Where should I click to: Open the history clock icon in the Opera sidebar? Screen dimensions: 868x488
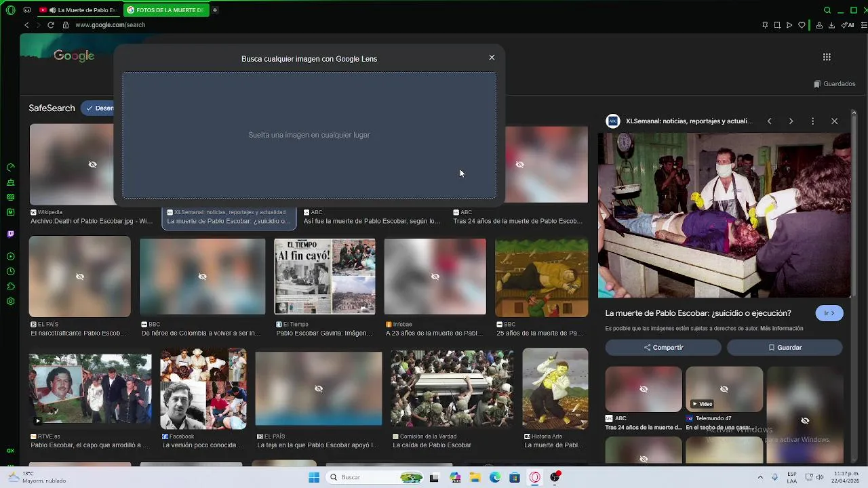10,271
